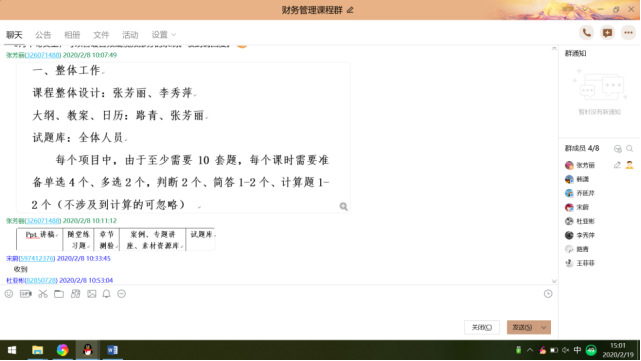Open the QQ penguin icon in taskbar
This screenshot has height=361, width=641.
87,350
